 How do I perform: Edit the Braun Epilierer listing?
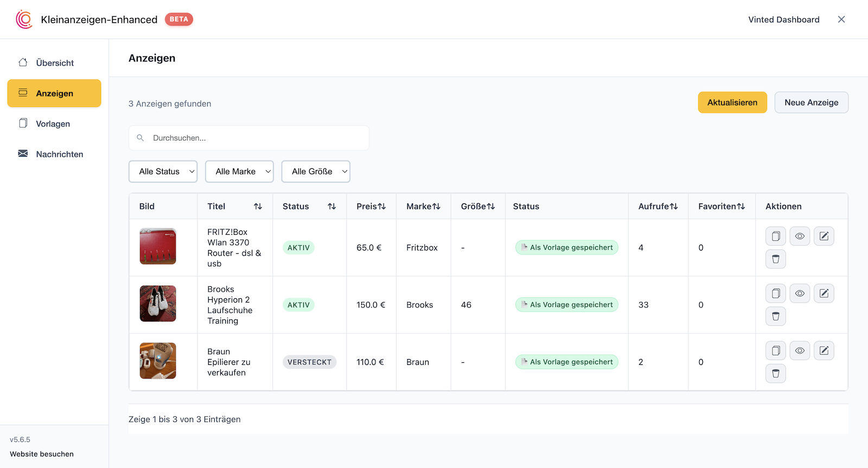tap(824, 350)
